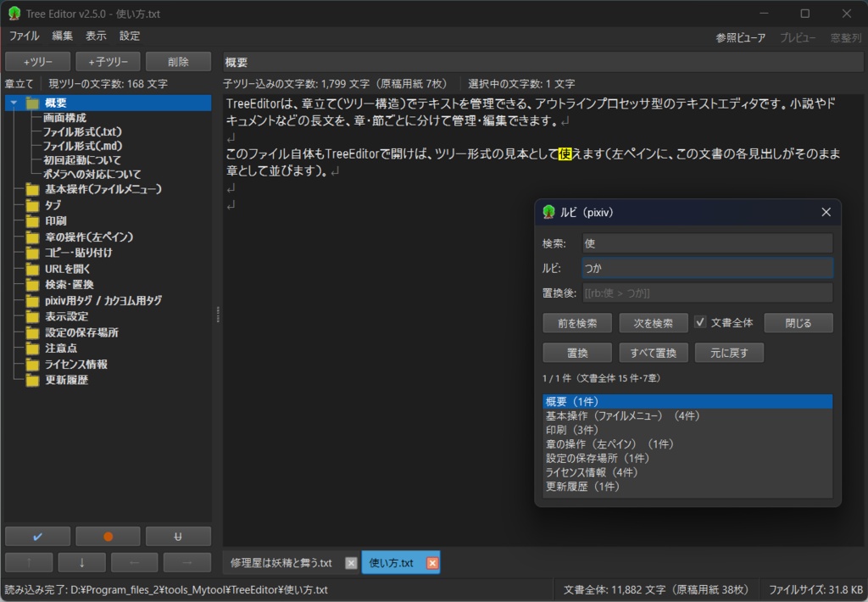868x602 pixels.
Task: Click folder icon of 注意点
Action: [33, 348]
